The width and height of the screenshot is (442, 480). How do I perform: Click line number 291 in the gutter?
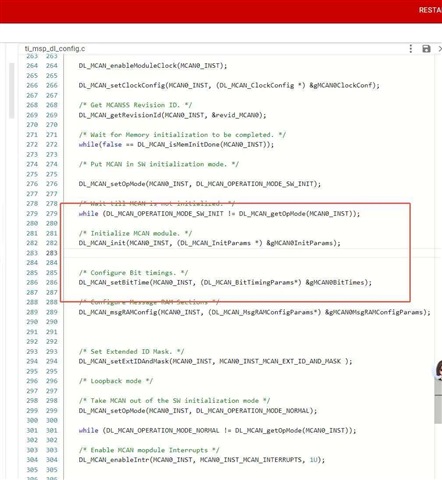click(52, 332)
